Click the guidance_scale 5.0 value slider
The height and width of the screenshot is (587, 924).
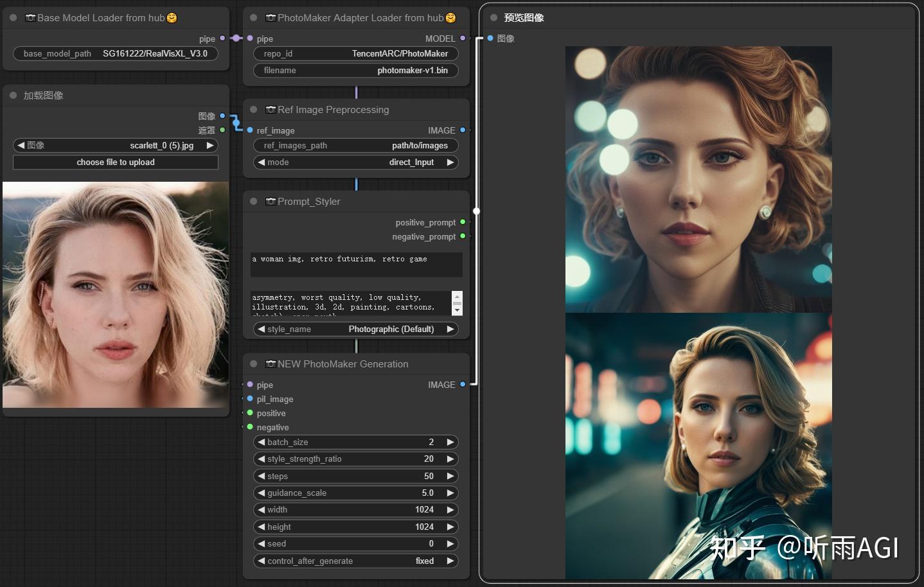click(x=356, y=493)
